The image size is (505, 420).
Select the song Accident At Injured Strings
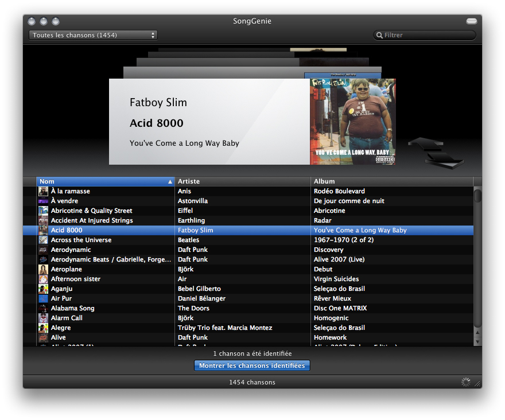coord(92,221)
